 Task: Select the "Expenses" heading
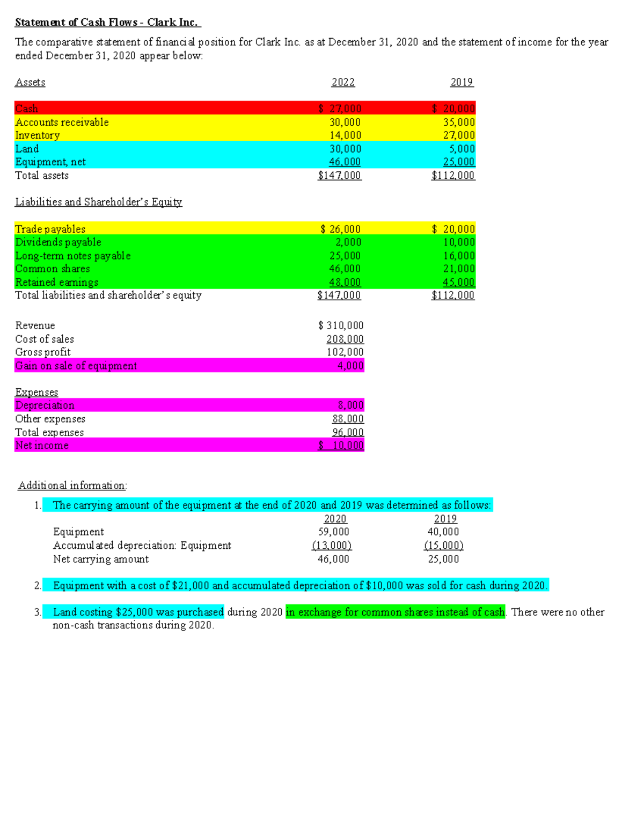click(36, 392)
